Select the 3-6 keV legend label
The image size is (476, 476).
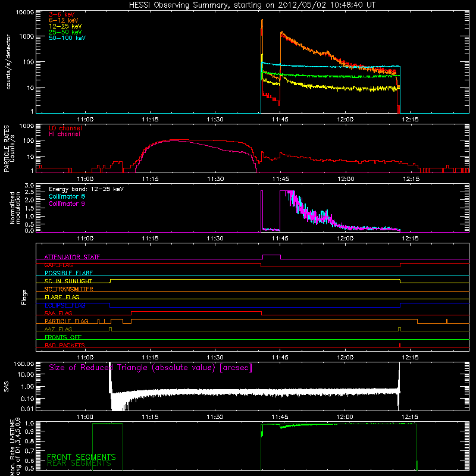click(62, 14)
